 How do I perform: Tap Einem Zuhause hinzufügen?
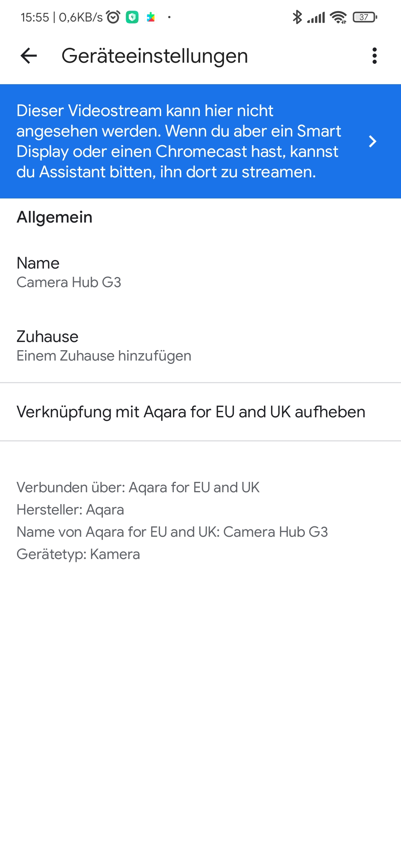click(x=104, y=356)
